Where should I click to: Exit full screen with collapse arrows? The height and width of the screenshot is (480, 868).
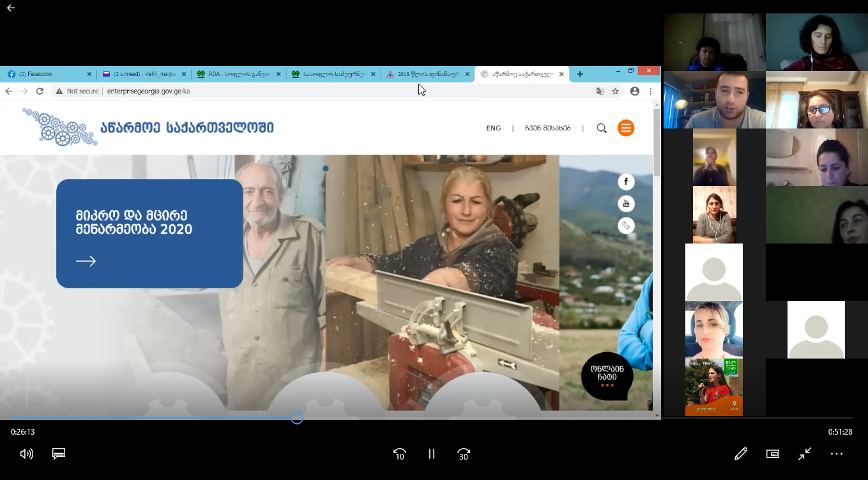[805, 454]
